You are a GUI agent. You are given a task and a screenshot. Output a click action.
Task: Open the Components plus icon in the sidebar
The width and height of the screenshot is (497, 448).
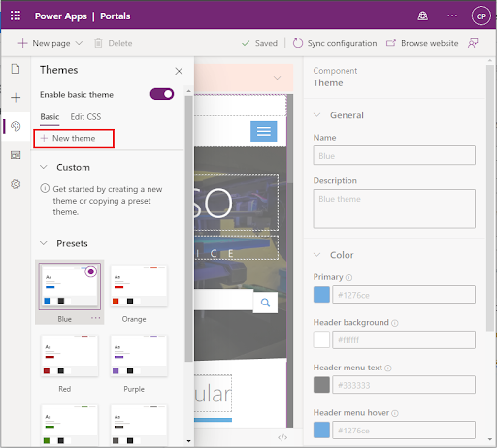(x=16, y=98)
